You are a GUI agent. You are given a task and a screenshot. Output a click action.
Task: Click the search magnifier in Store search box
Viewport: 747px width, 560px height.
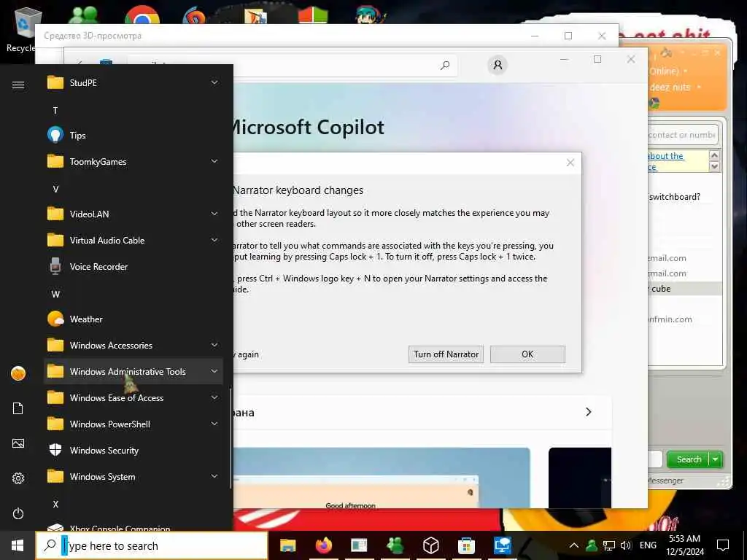445,65
